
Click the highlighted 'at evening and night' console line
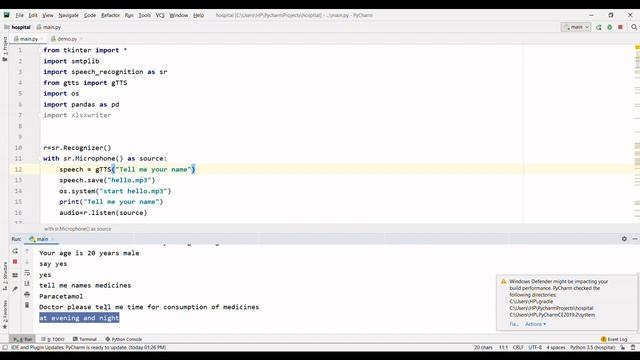tap(79, 318)
